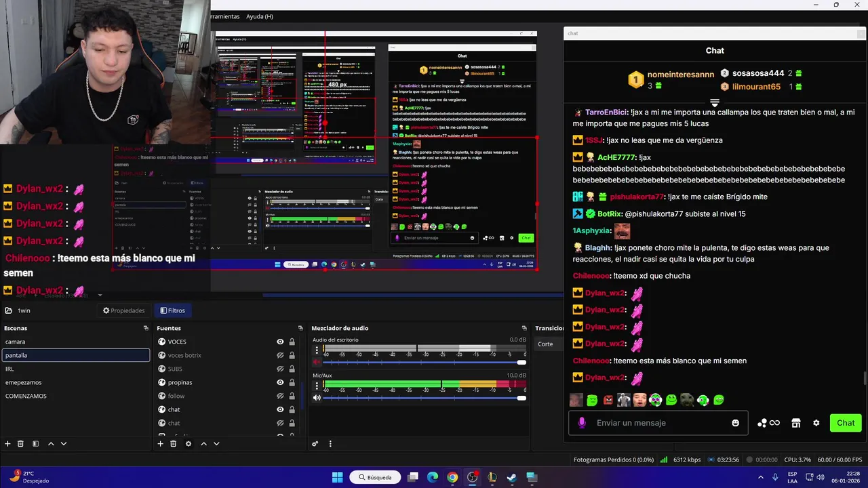Open Audio del escritorio options menu
The width and height of the screenshot is (868, 488).
click(316, 350)
